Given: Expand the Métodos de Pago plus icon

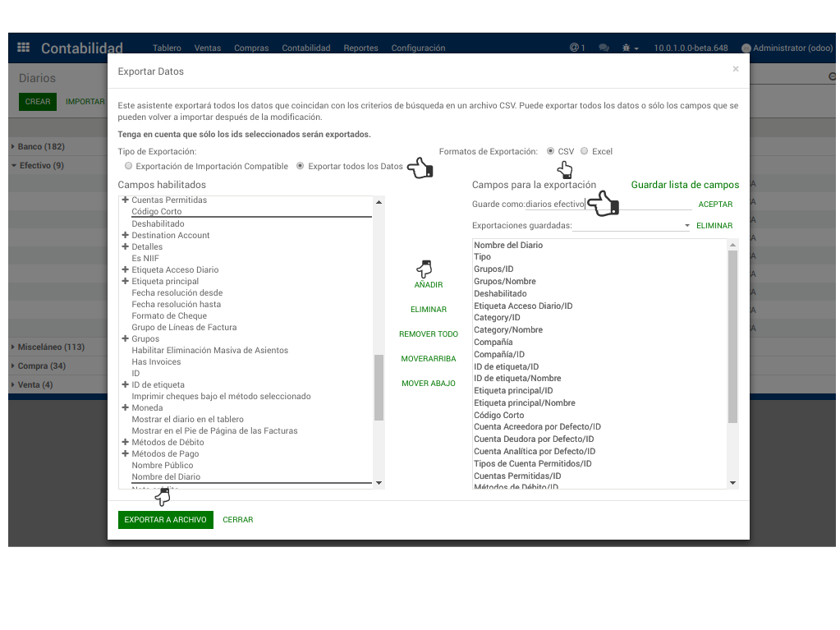Looking at the screenshot, I should click(x=125, y=454).
